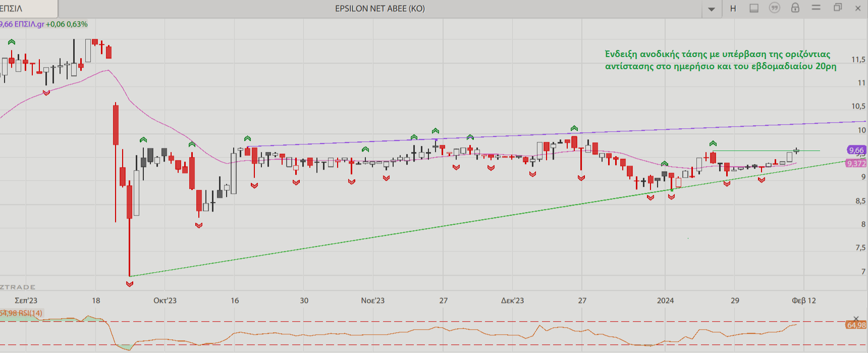Toggle the bottom panel layout icon
The image size is (868, 353).
[754, 8]
